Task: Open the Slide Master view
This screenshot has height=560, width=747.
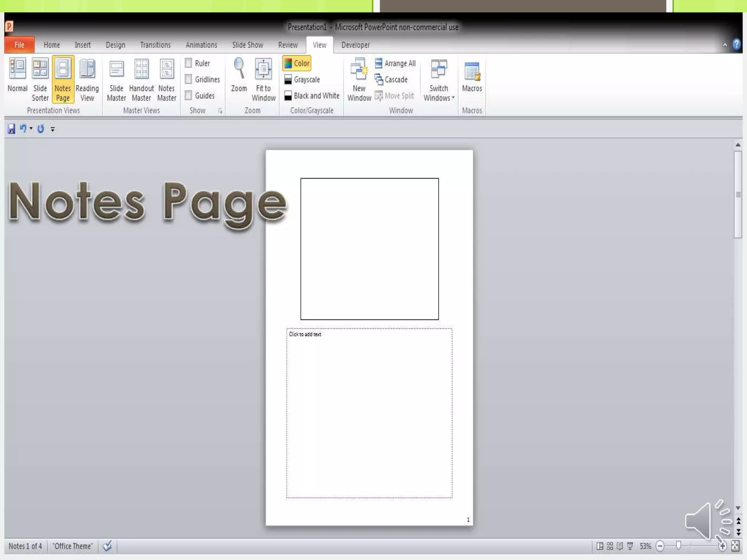Action: pos(116,69)
